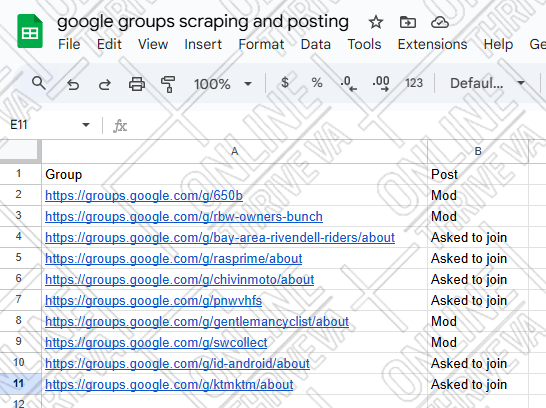Select the 'Group' header cell
This screenshot has height=408, width=546.
pos(234,174)
